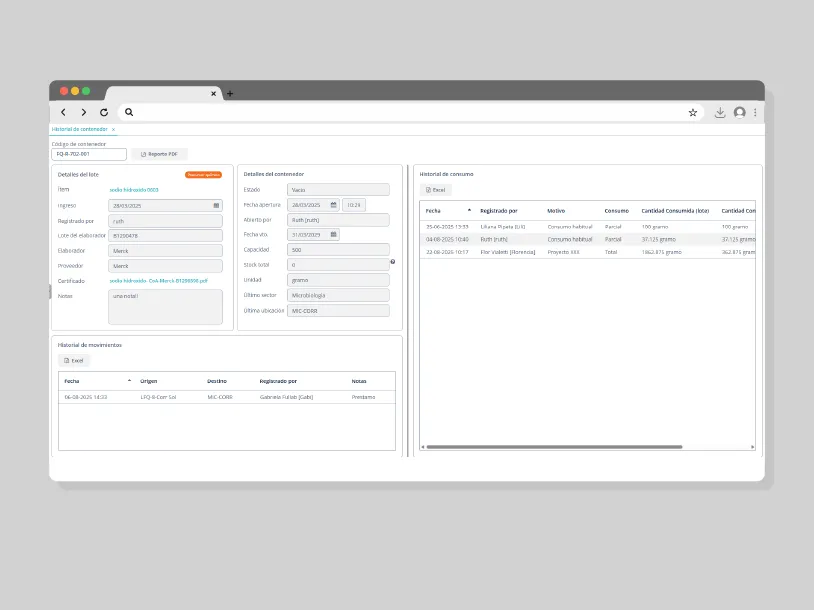Open a new browser tab with the plus button
The image size is (814, 610).
[x=230, y=93]
